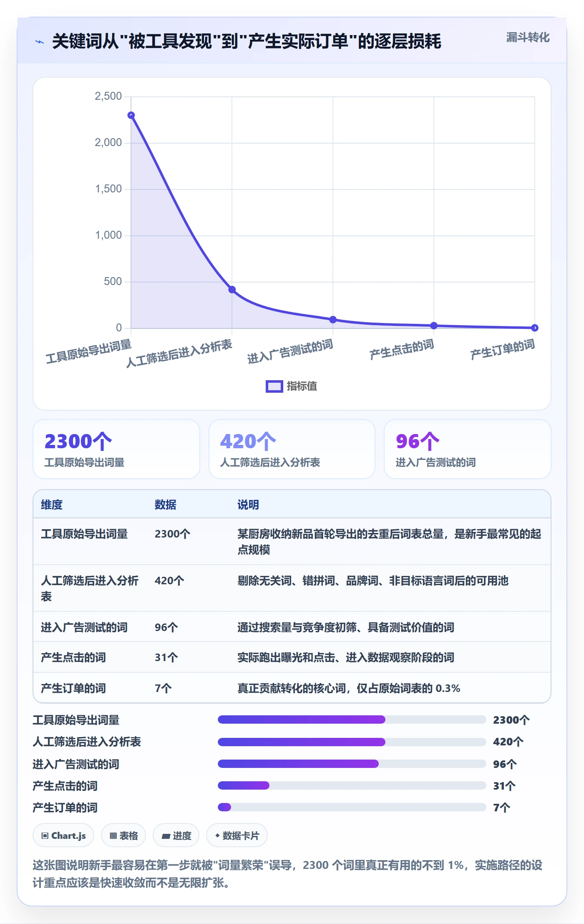Click the 产生订单的词 progress bar
The height and width of the screenshot is (924, 584).
352,807
